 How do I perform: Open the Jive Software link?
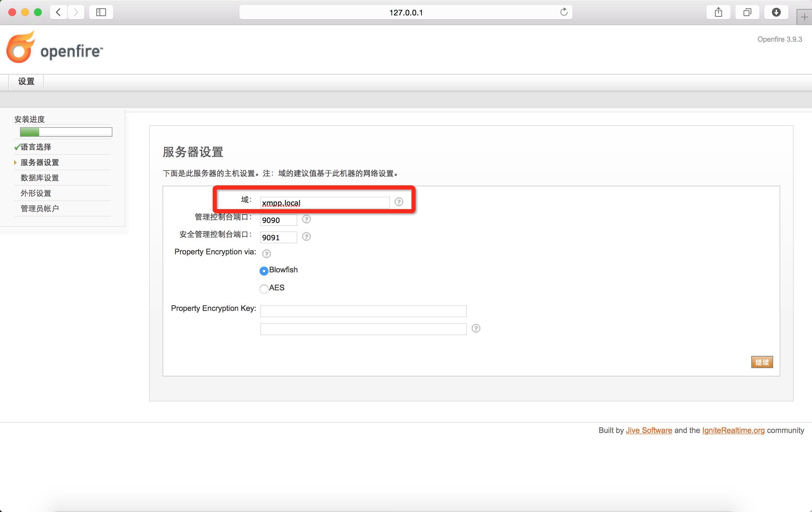649,430
